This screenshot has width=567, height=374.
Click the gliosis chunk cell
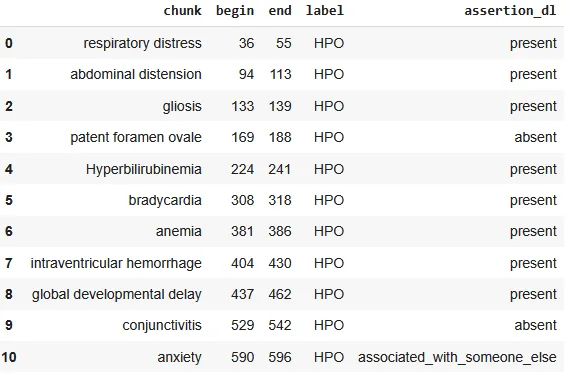pos(182,106)
